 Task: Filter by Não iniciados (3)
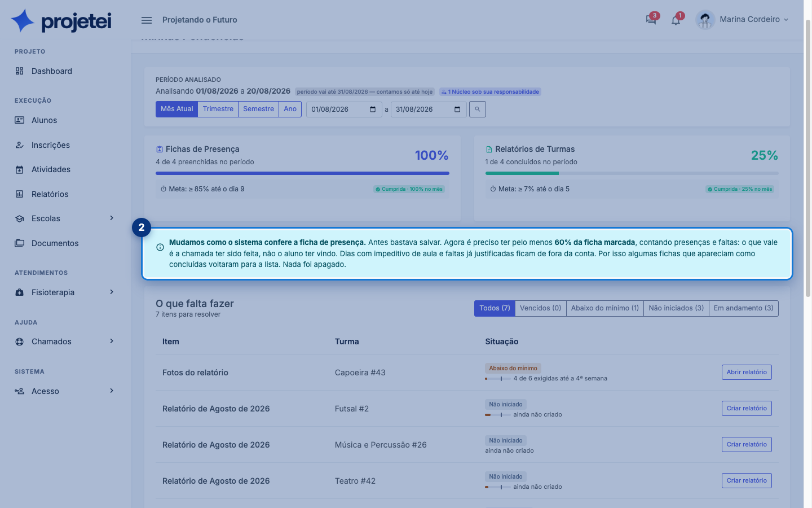(676, 308)
